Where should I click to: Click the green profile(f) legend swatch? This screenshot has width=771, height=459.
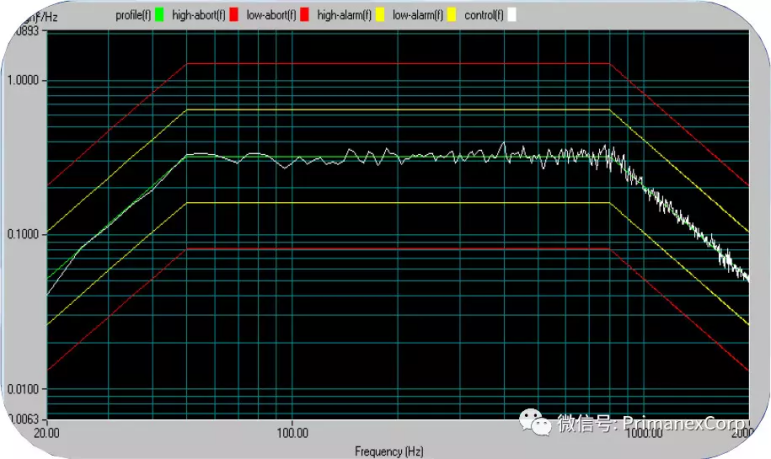click(x=159, y=15)
